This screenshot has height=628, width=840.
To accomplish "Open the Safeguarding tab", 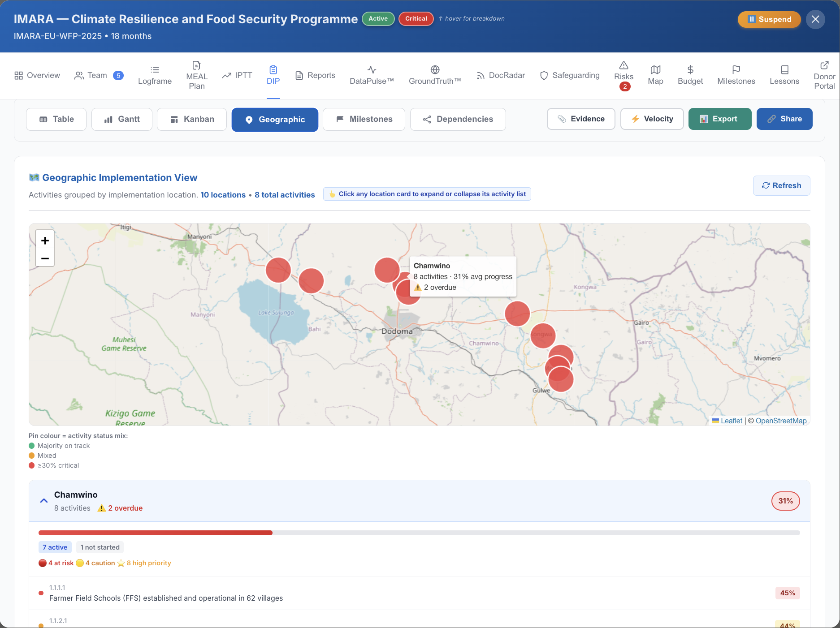I will [570, 75].
